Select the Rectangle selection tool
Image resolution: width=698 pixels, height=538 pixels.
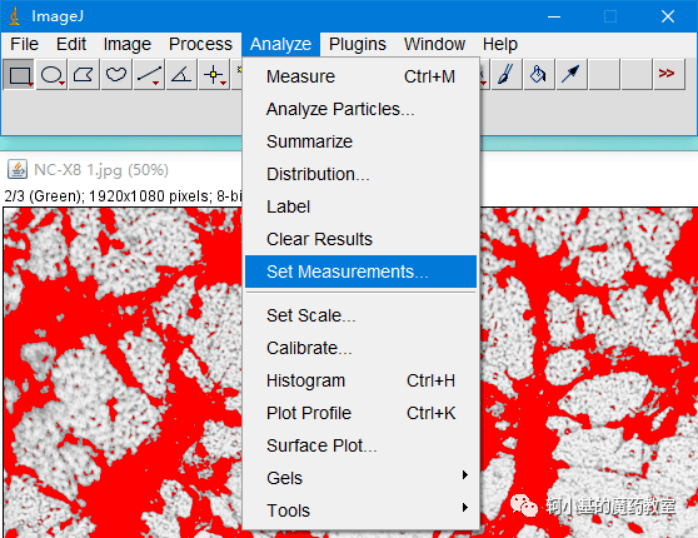pos(19,75)
